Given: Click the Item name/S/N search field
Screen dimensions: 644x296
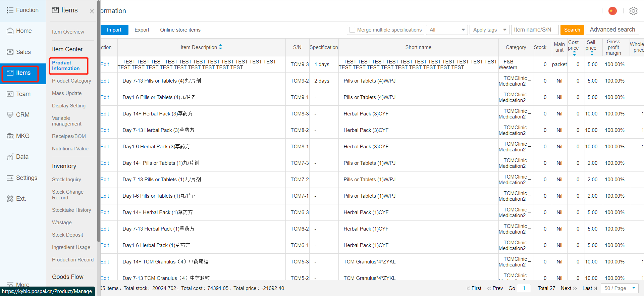Looking at the screenshot, I should coord(535,30).
